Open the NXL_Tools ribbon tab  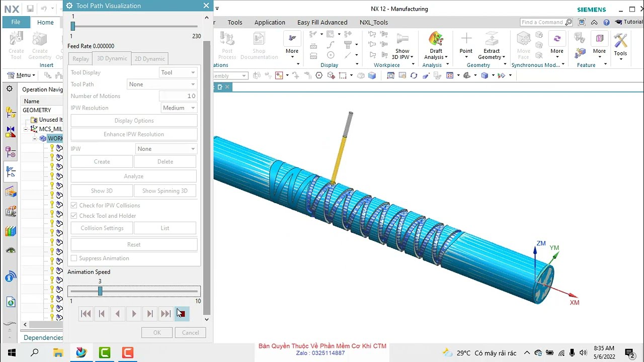373,22
